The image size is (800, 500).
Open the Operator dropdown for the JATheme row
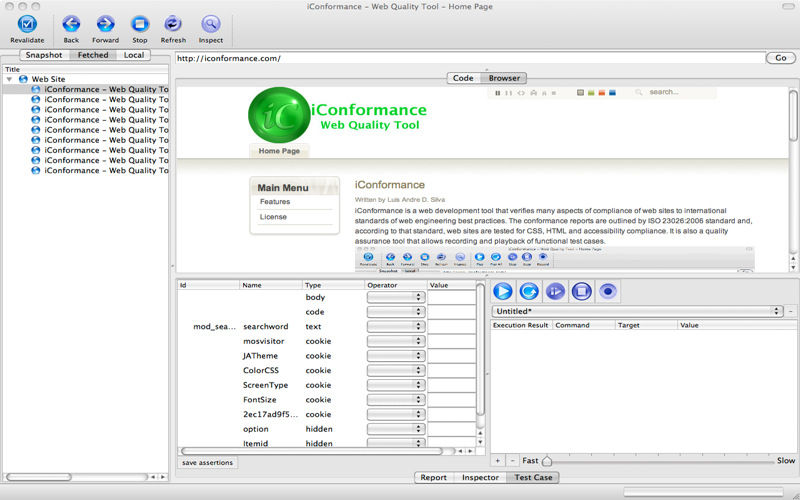click(x=396, y=356)
